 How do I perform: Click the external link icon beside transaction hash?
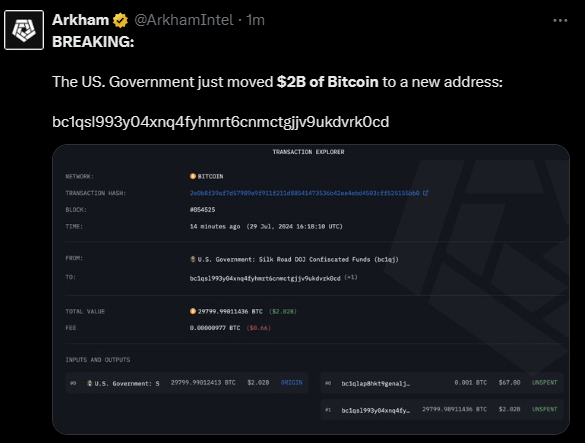click(425, 193)
